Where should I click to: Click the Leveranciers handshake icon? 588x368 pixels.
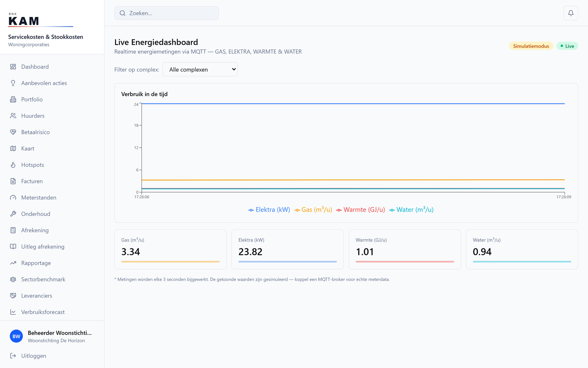coord(13,296)
